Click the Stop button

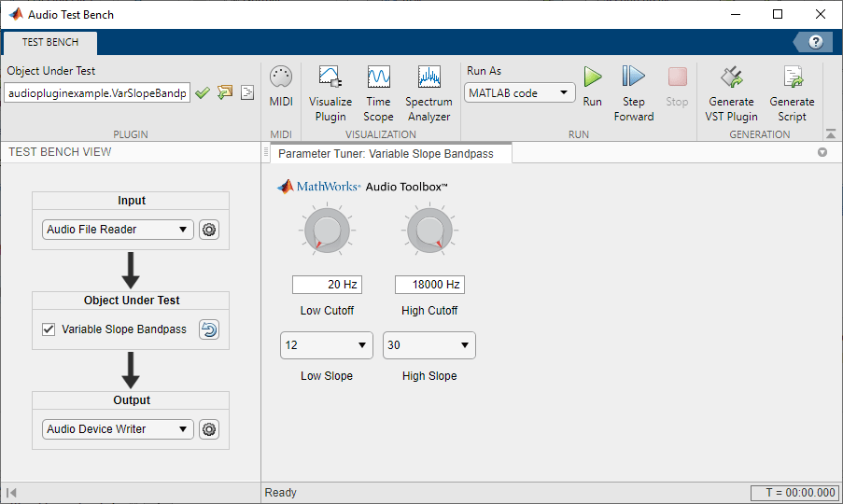click(677, 87)
